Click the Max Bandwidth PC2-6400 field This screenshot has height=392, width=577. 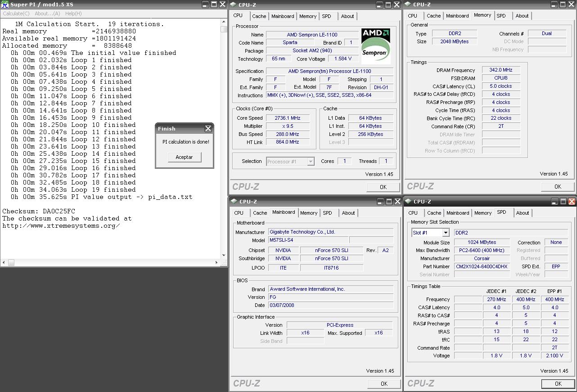click(482, 250)
